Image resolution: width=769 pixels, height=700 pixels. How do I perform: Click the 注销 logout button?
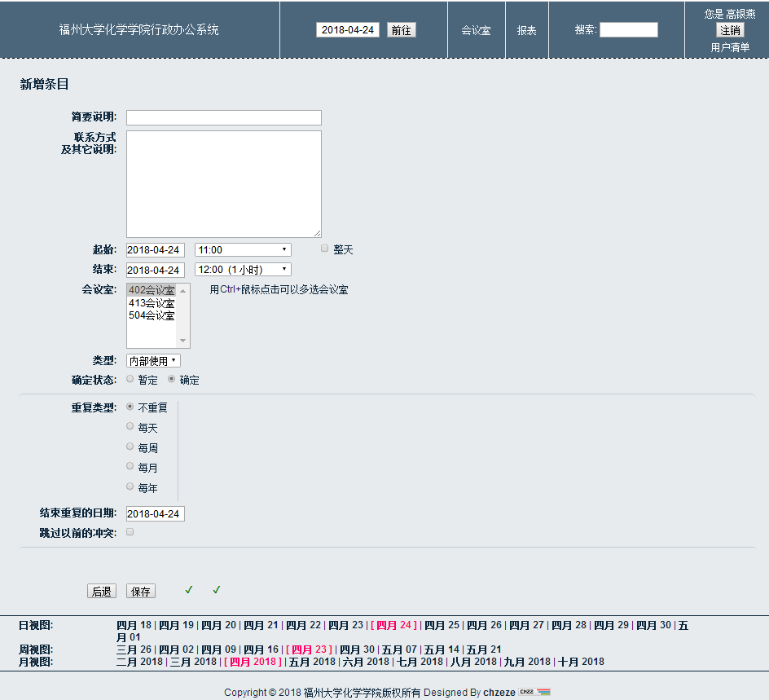730,30
